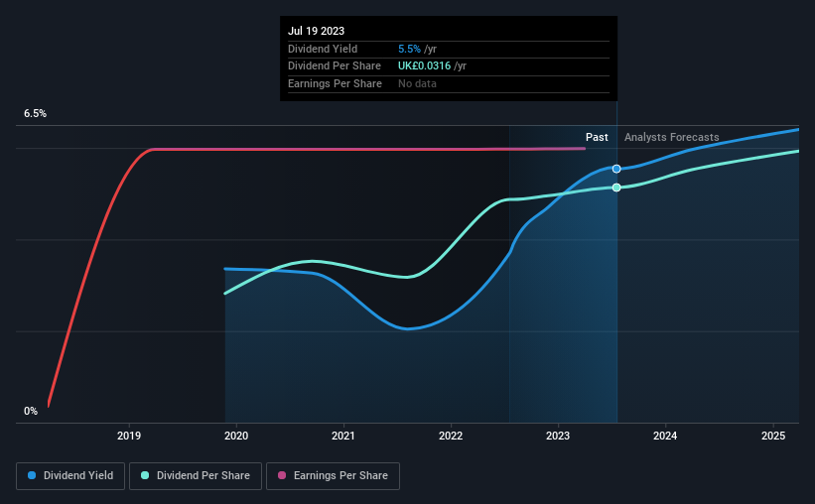Click the Analysts Forecasts label
Viewport: 815px width, 504px height.
click(671, 137)
